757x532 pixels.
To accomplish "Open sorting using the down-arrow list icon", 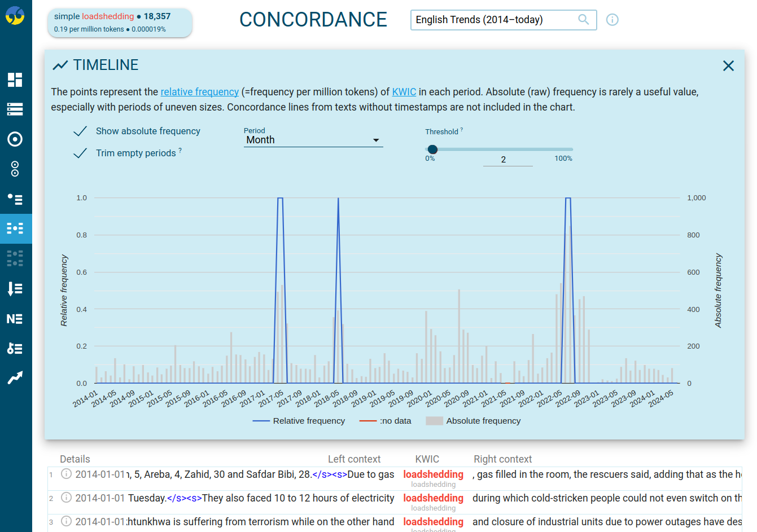I will click(15, 289).
